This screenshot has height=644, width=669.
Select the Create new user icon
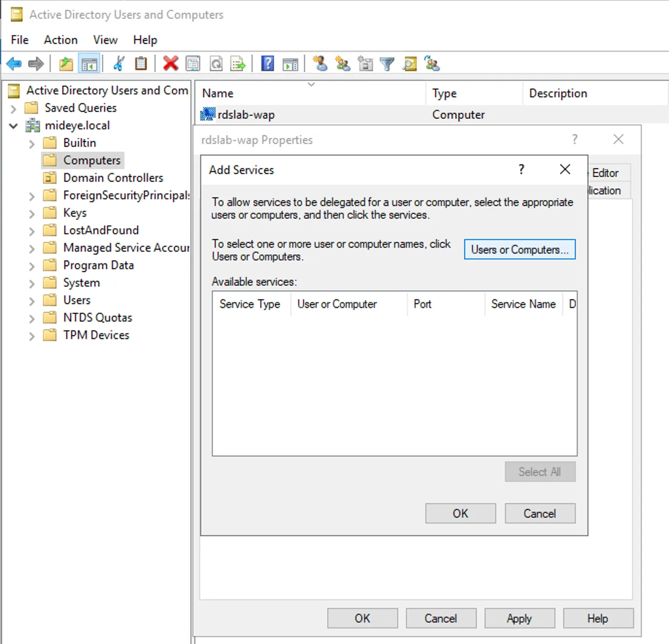(320, 63)
